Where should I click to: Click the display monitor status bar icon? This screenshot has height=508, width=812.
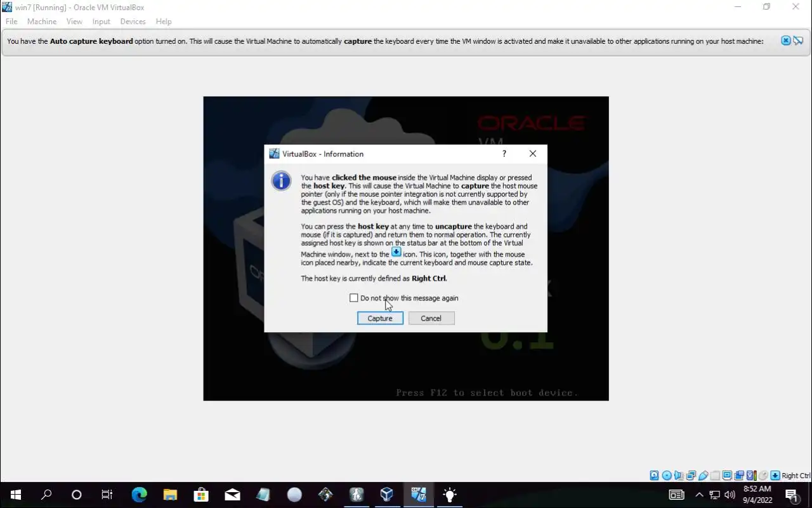click(x=727, y=476)
